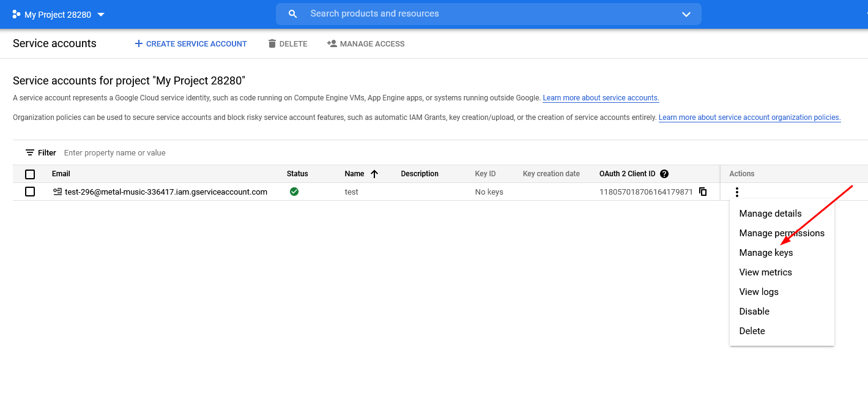Click Manage Access button
The height and width of the screenshot is (418, 868).
[x=366, y=44]
